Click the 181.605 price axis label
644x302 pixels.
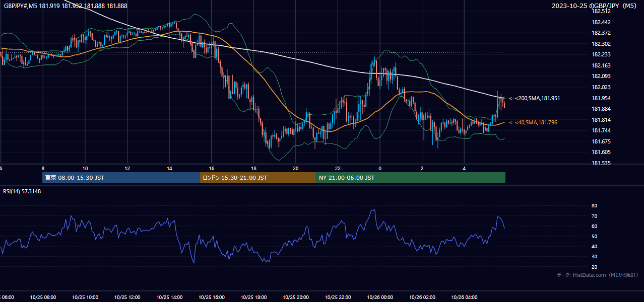[x=601, y=152]
